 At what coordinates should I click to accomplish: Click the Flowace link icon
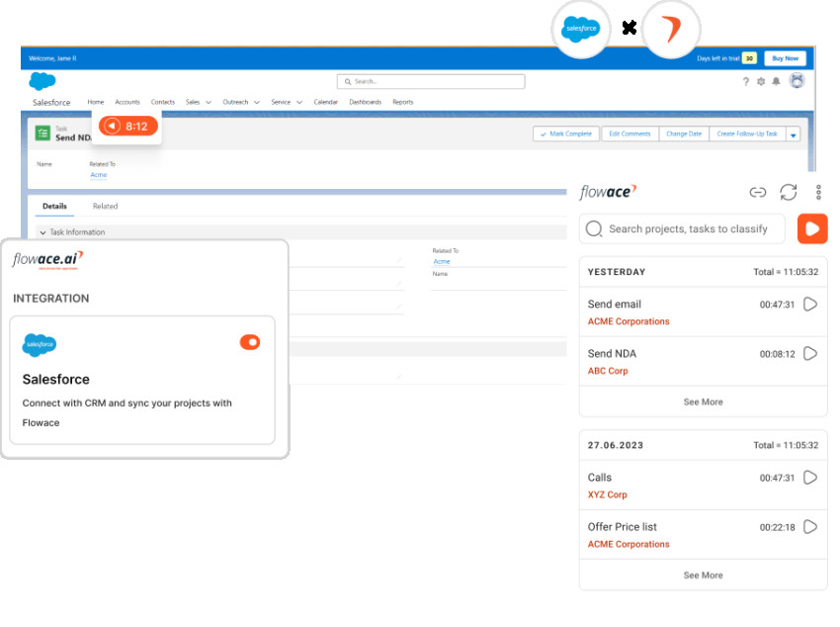(x=758, y=192)
